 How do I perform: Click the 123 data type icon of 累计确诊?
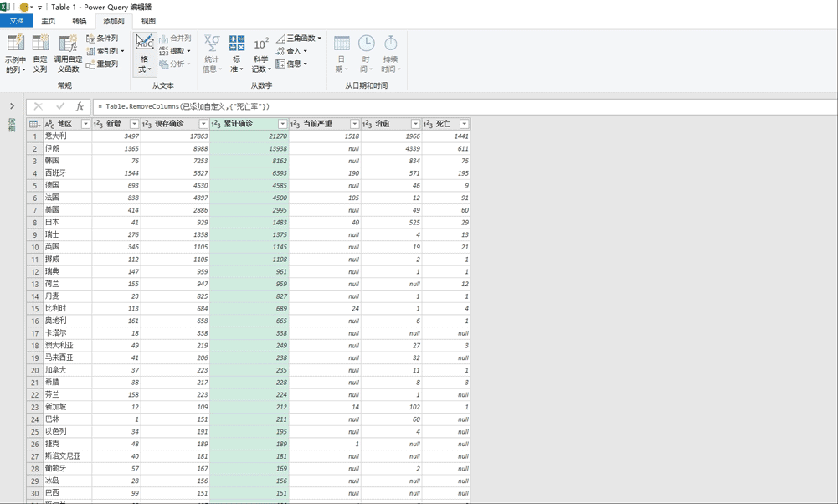(x=216, y=124)
